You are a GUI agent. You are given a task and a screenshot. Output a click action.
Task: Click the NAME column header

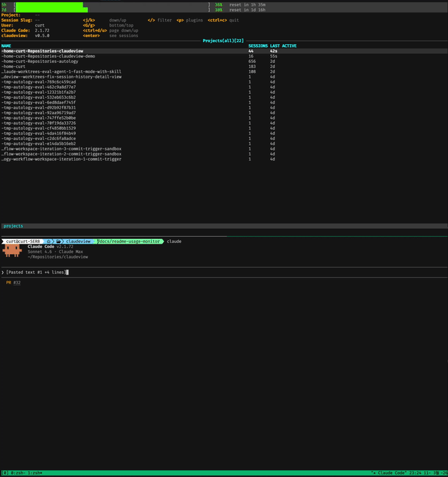pos(6,46)
